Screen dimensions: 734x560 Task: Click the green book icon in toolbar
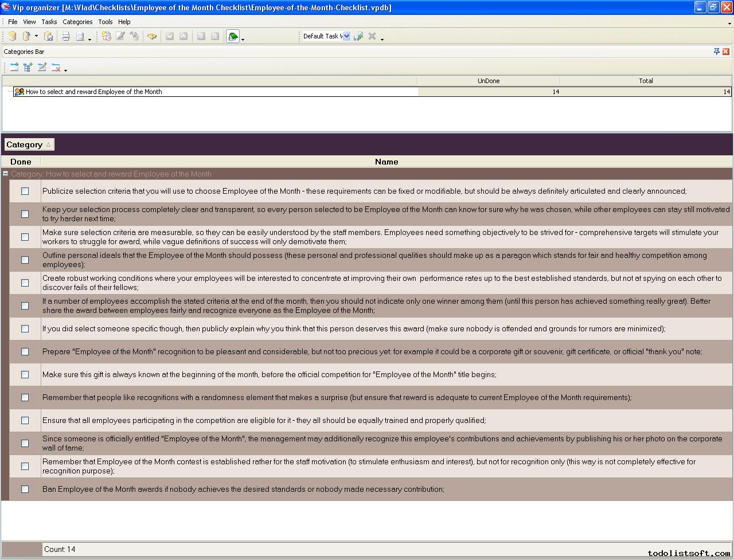tap(233, 36)
